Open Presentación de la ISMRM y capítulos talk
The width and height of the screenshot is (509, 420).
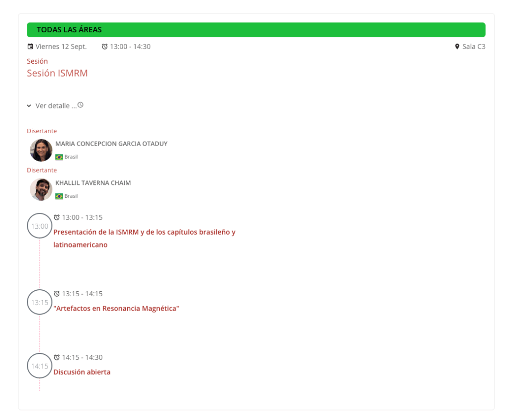pos(145,238)
